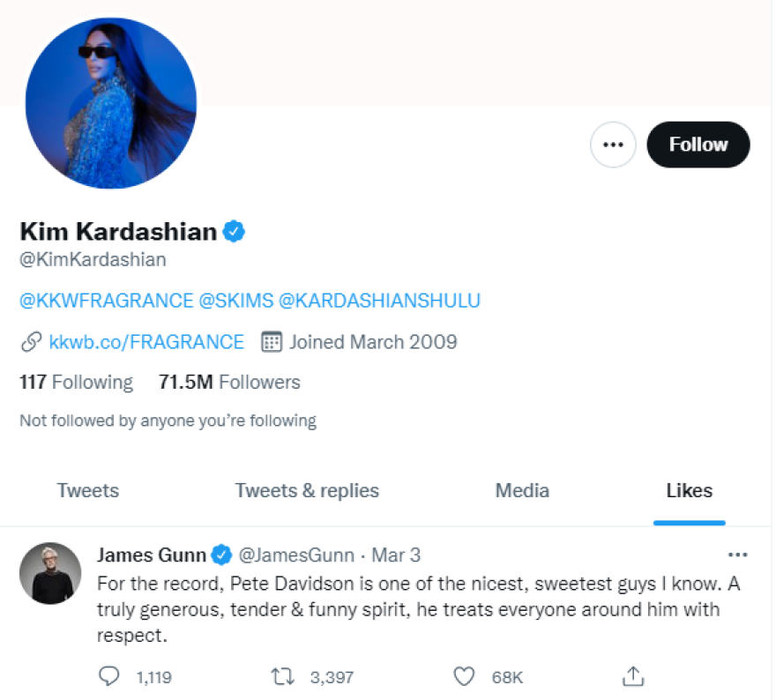View the 71.5M Followers list
The width and height of the screenshot is (776, 700).
(229, 383)
